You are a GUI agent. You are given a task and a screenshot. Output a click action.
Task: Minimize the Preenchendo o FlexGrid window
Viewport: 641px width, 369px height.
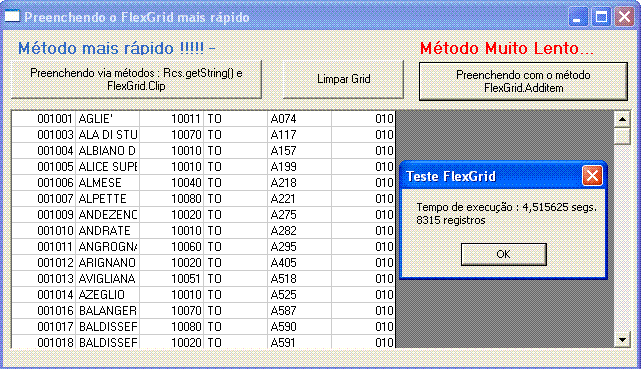point(578,17)
